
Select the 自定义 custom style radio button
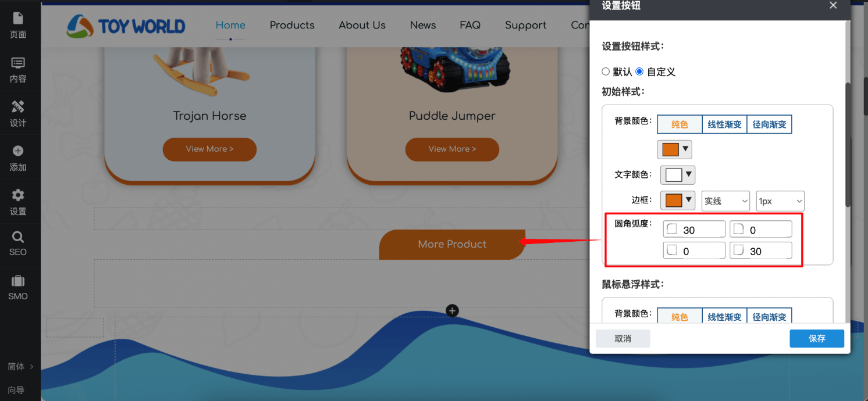pyautogui.click(x=639, y=71)
